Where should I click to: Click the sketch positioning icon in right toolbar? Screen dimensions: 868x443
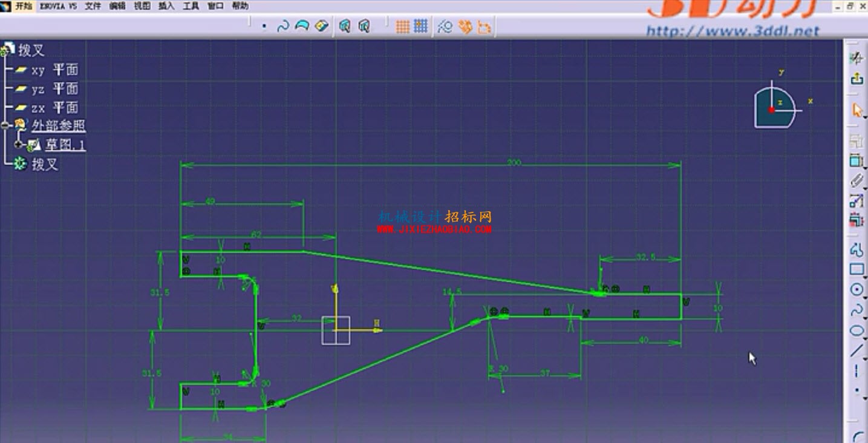click(857, 57)
